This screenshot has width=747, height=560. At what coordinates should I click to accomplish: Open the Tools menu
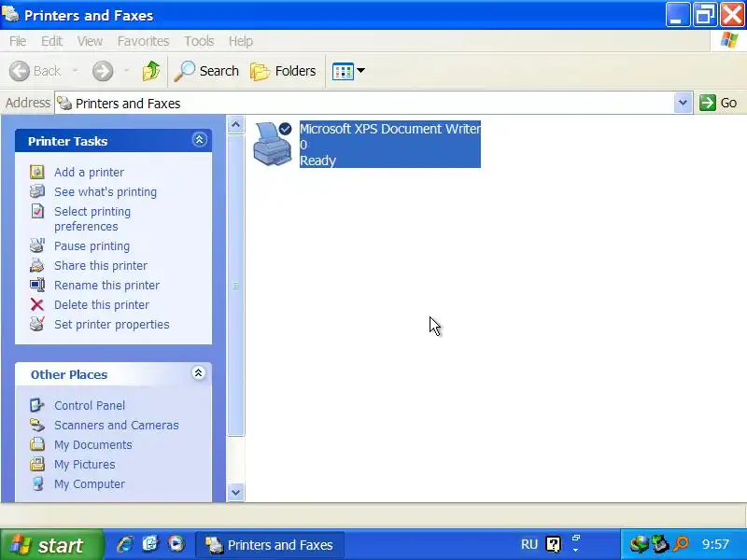tap(199, 41)
